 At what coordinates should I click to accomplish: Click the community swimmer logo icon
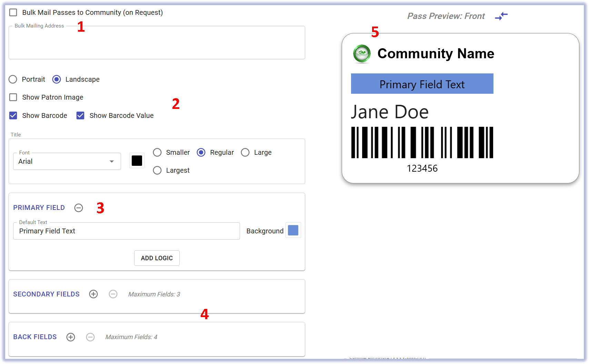click(x=362, y=54)
